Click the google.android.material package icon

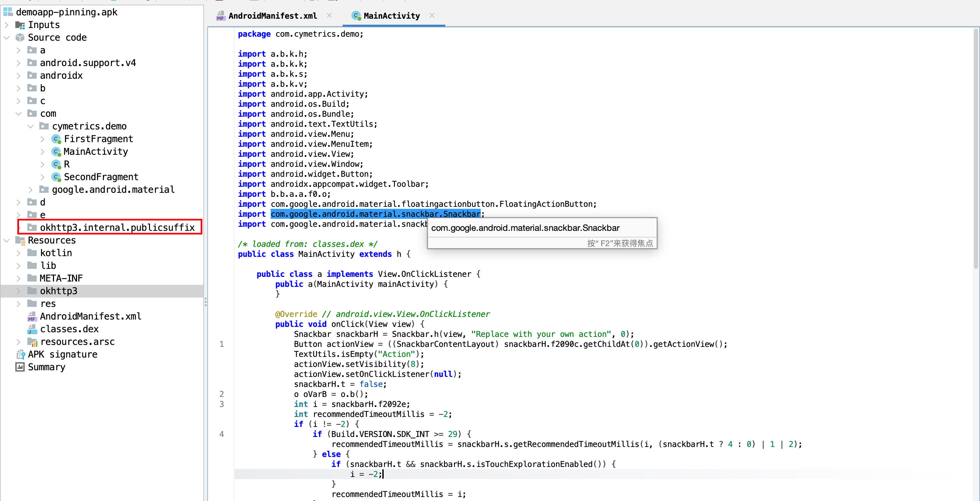click(x=44, y=189)
